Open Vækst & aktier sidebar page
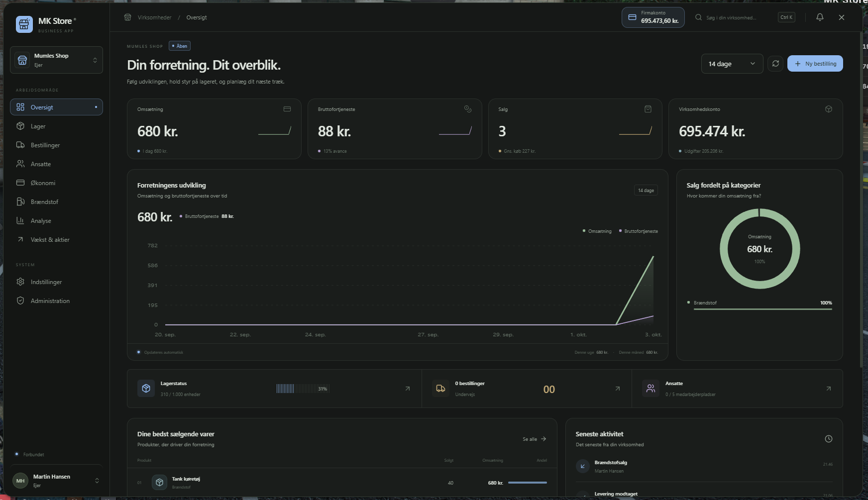The image size is (868, 500). 56,240
